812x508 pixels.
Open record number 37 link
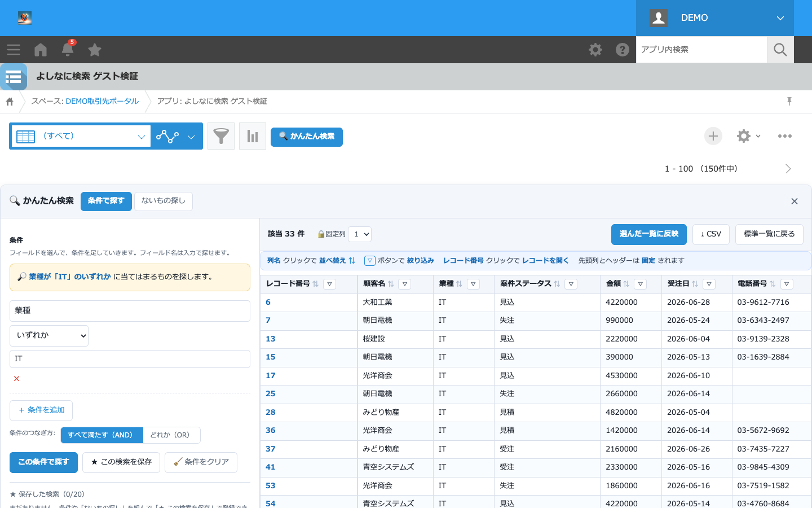point(271,449)
